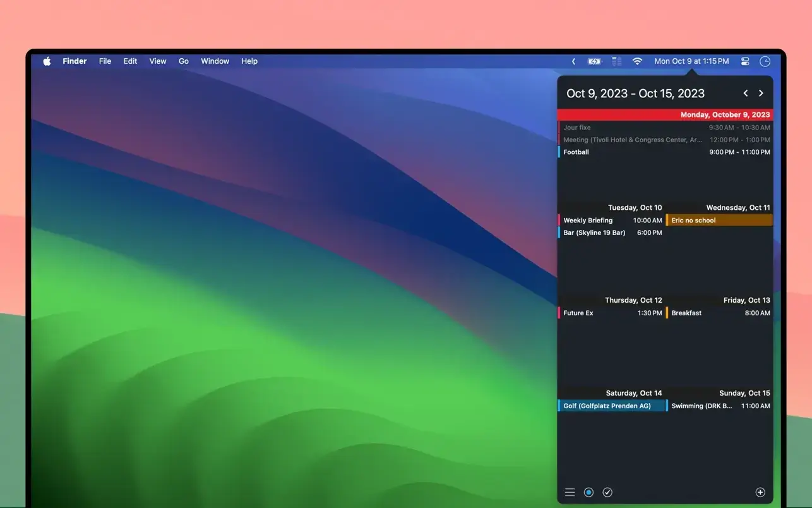The height and width of the screenshot is (508, 812).
Task: Open the tasks checkmark icon
Action: [607, 492]
